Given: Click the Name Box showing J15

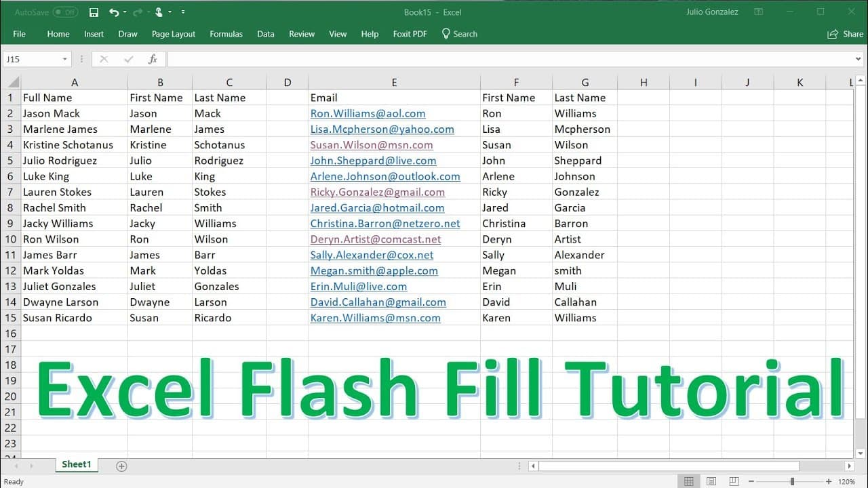Looking at the screenshot, I should point(31,59).
